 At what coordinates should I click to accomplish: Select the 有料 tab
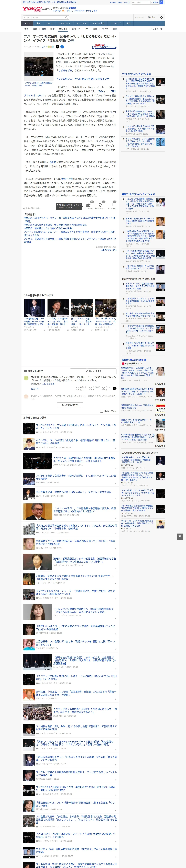tap(128, 23)
